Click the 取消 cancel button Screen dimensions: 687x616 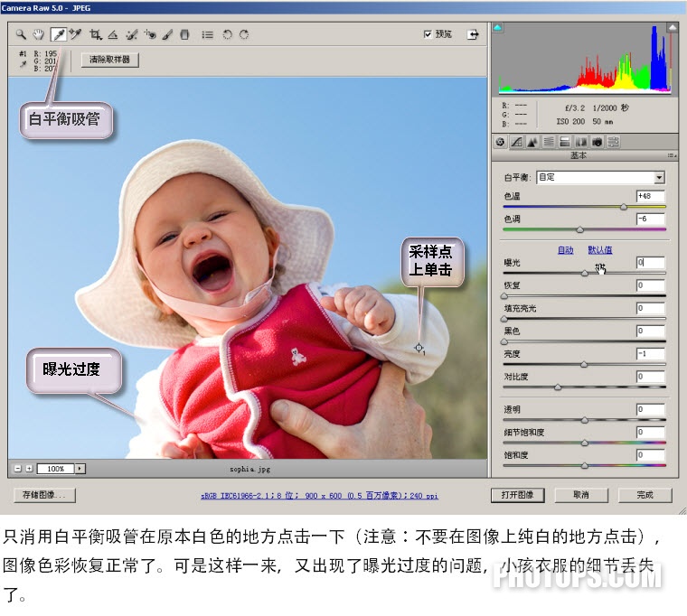tap(581, 495)
